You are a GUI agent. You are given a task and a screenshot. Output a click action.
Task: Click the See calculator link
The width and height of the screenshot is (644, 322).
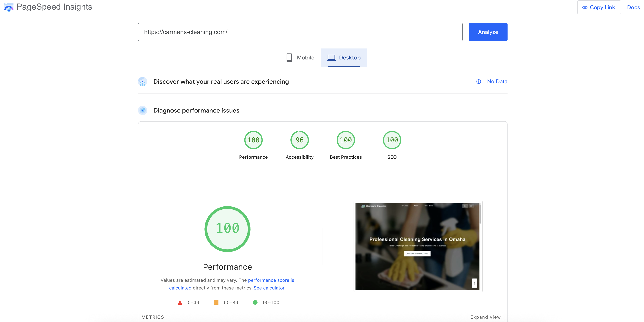pos(269,288)
